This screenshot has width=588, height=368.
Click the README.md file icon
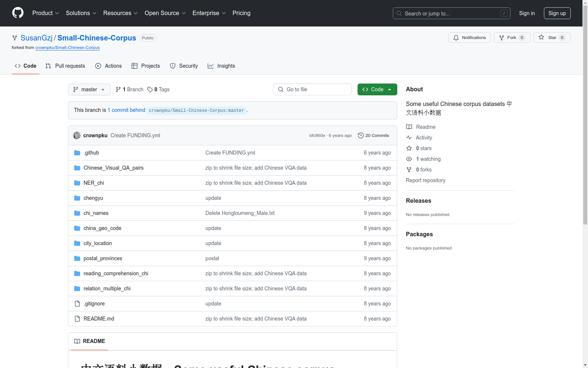77,319
